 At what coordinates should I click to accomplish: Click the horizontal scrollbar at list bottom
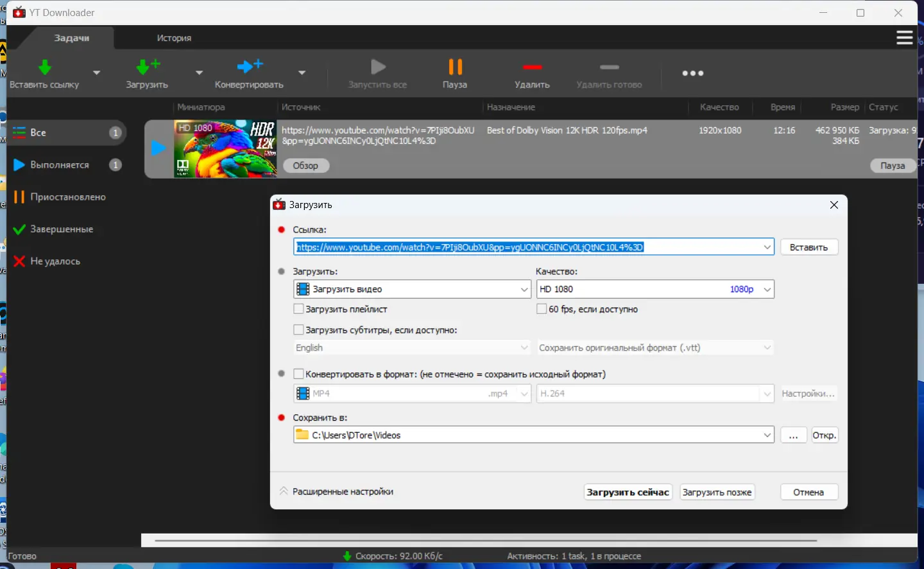coord(486,541)
